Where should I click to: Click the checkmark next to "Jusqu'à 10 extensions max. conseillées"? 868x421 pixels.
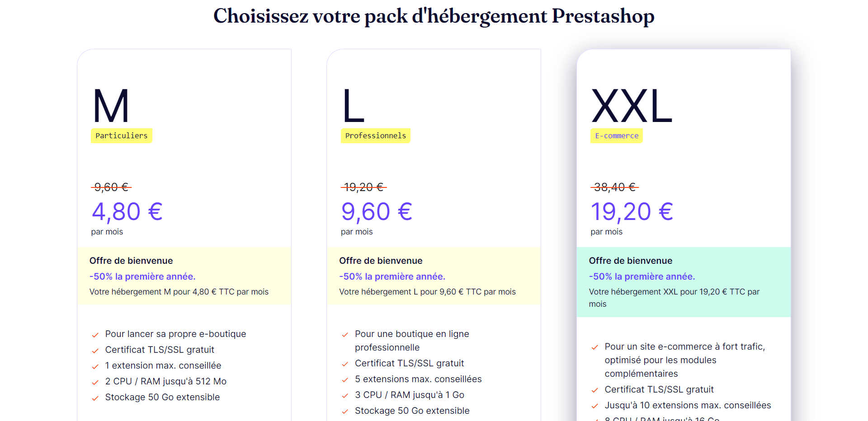594,406
